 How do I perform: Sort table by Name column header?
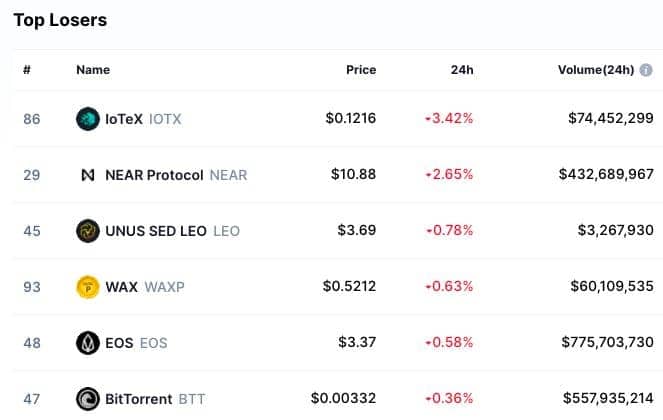coord(93,70)
